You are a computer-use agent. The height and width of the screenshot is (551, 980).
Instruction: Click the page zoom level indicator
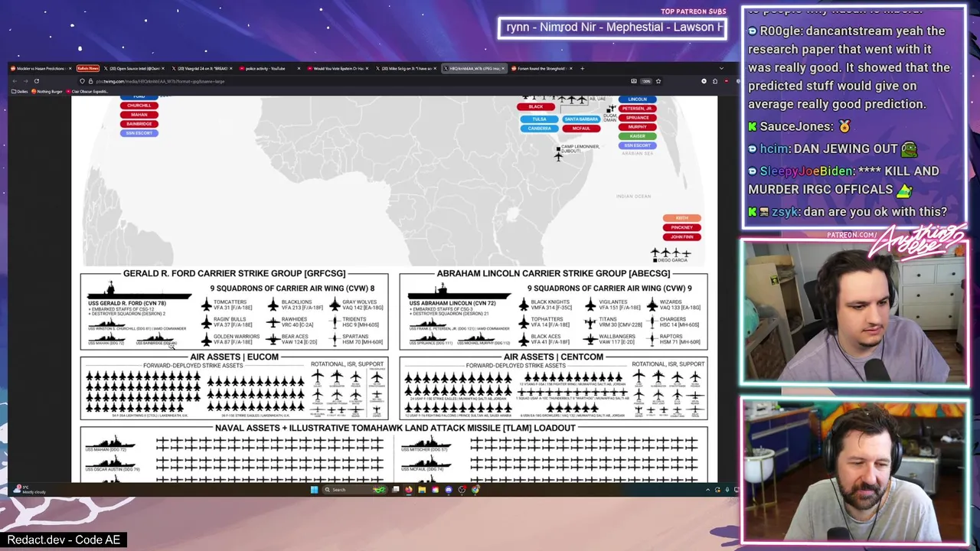646,81
